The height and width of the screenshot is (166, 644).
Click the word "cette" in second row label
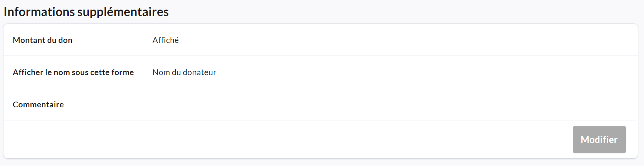[100, 72]
